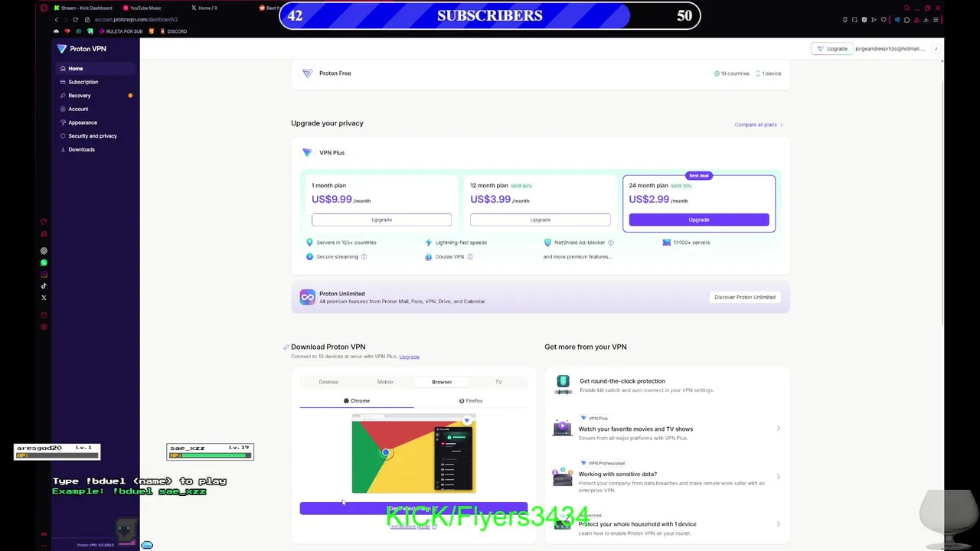Expand Working with sensitive data row
The height and width of the screenshot is (551, 980).
(x=667, y=476)
